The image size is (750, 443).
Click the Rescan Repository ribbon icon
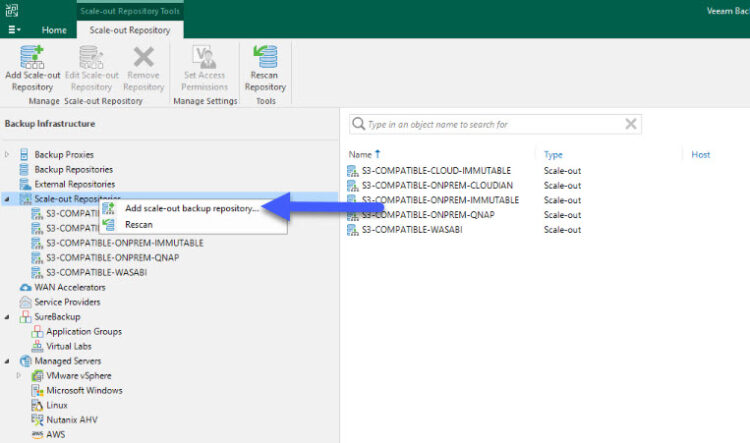pyautogui.click(x=265, y=58)
